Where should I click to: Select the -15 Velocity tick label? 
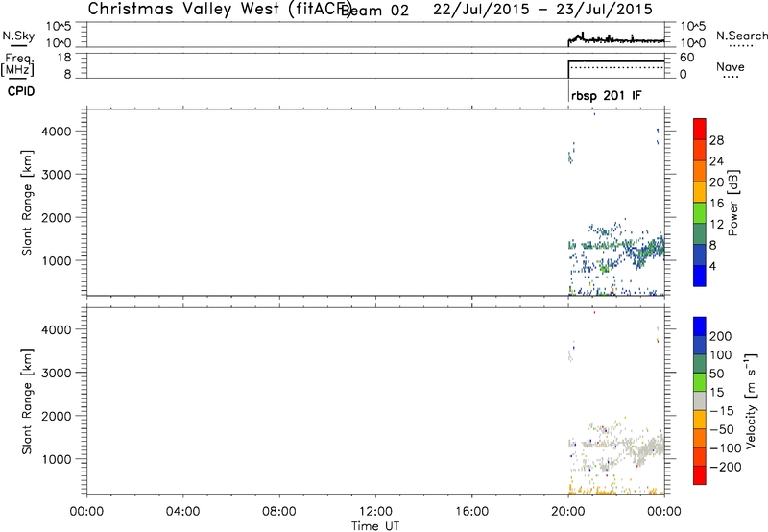722,410
